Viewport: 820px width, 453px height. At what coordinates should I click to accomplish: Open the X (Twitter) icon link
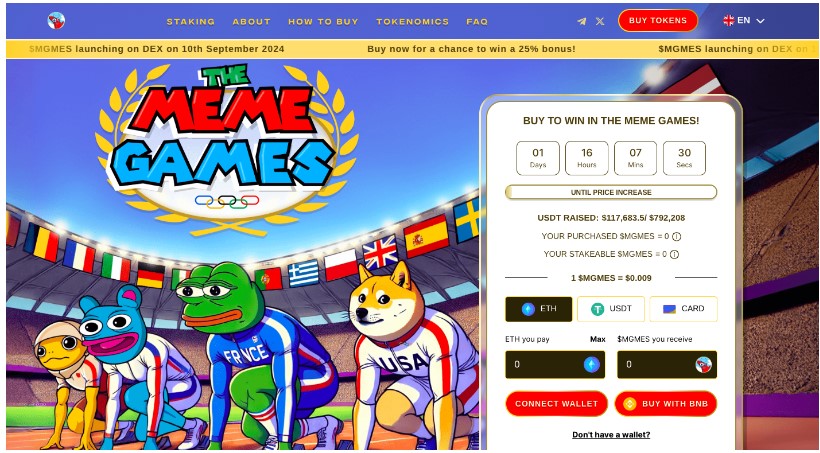point(600,21)
